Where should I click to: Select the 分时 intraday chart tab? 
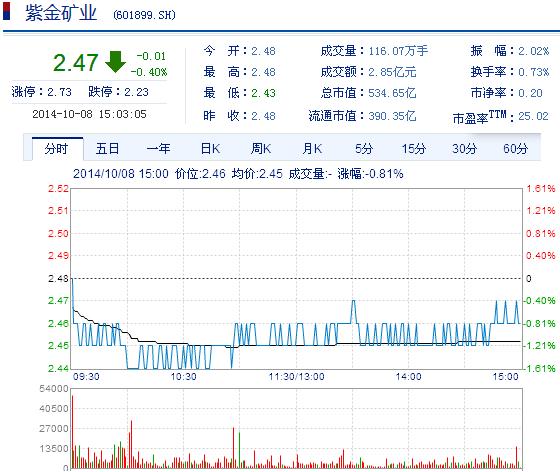(x=58, y=149)
